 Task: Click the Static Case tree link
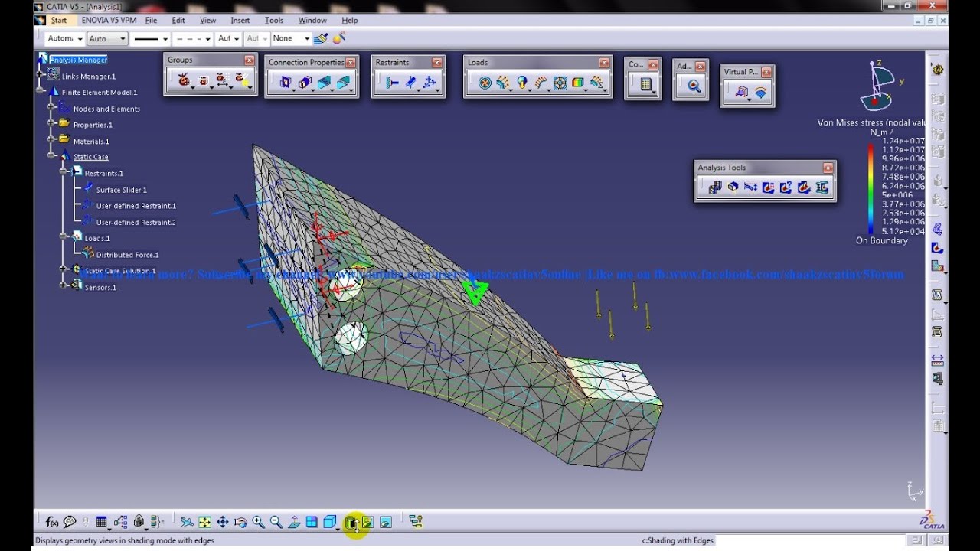[x=90, y=157]
